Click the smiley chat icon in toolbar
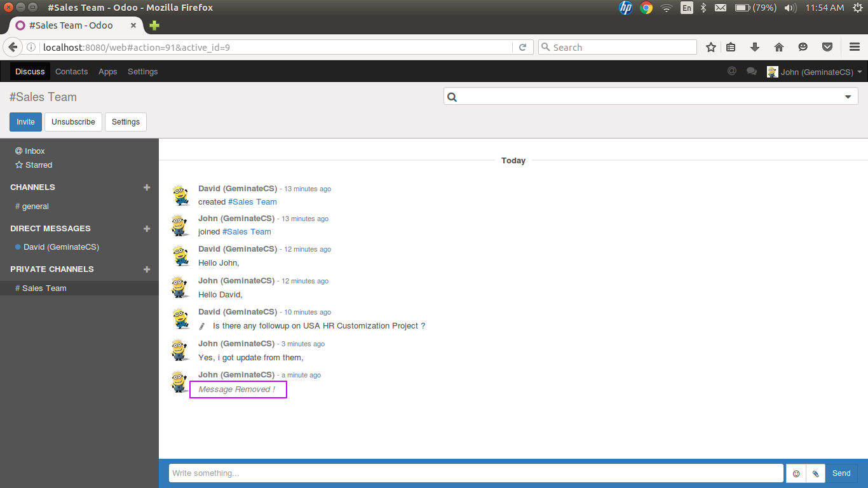 (x=803, y=47)
